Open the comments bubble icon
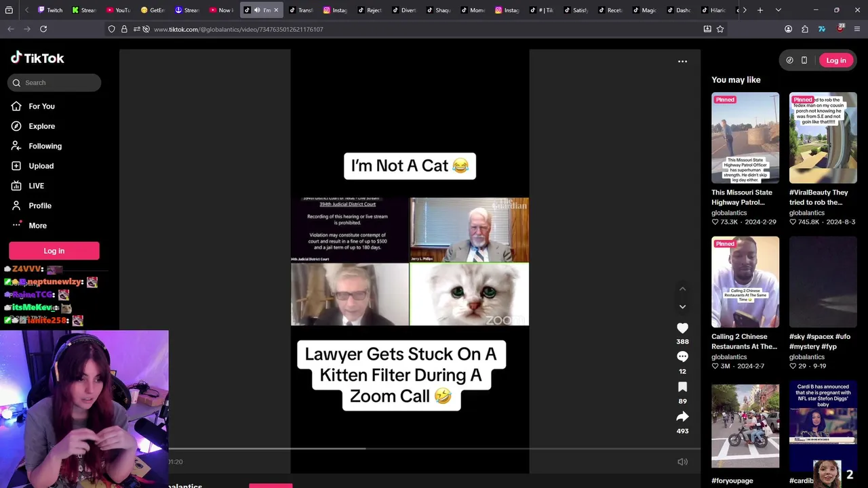The width and height of the screenshot is (868, 488). point(682,357)
